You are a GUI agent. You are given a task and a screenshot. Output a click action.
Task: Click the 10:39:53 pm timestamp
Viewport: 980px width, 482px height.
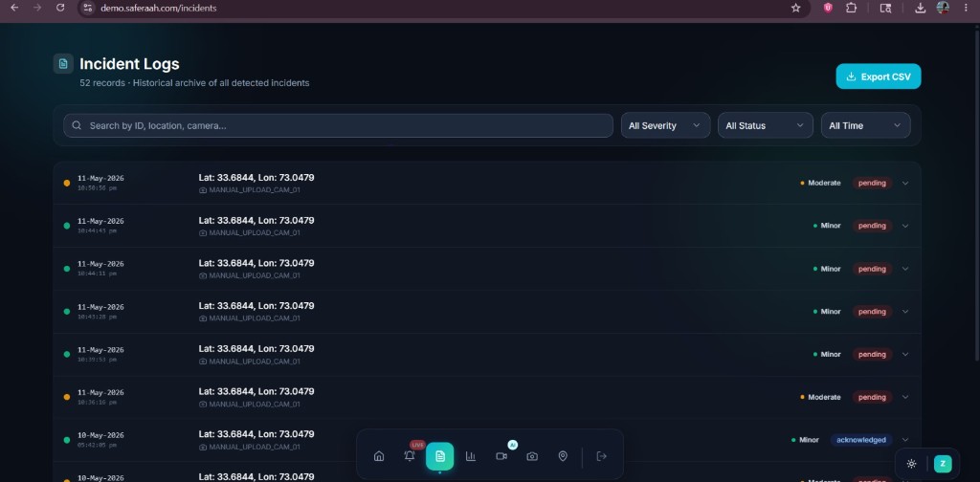[97, 360]
